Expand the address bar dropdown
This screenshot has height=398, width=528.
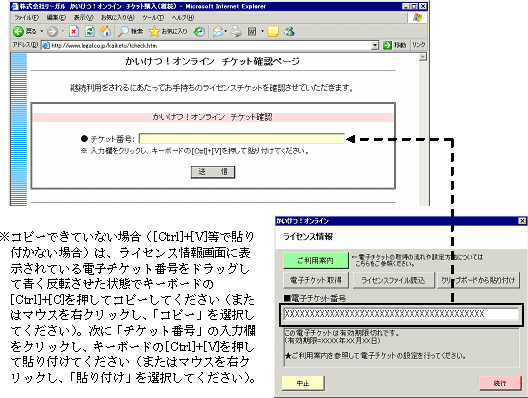click(375, 45)
